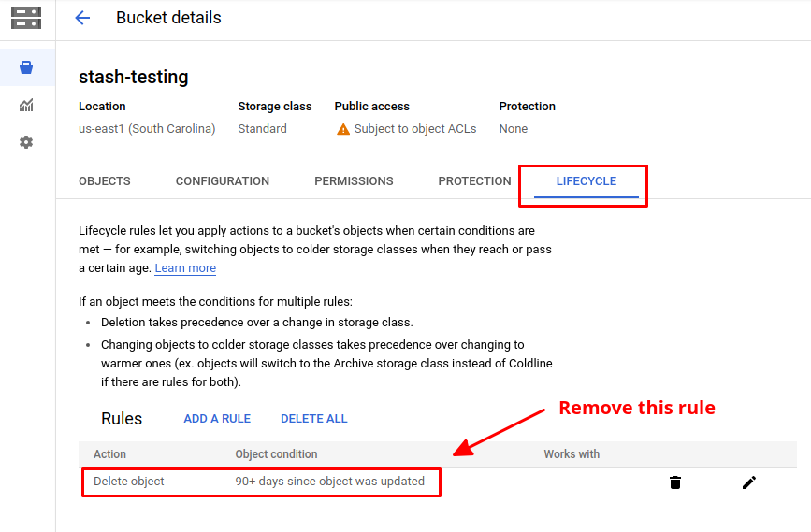Click the Add a Rule button
The image size is (811, 532).
(217, 419)
